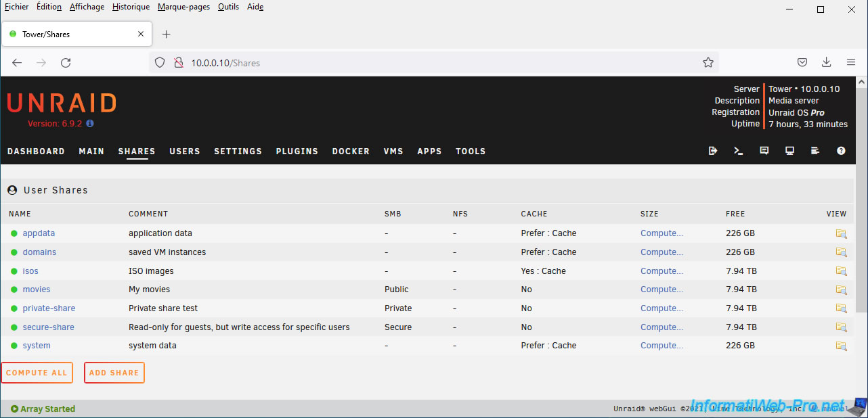868x418 pixels.
Task: Open the Feedback speech-bubble icon
Action: coord(764,151)
